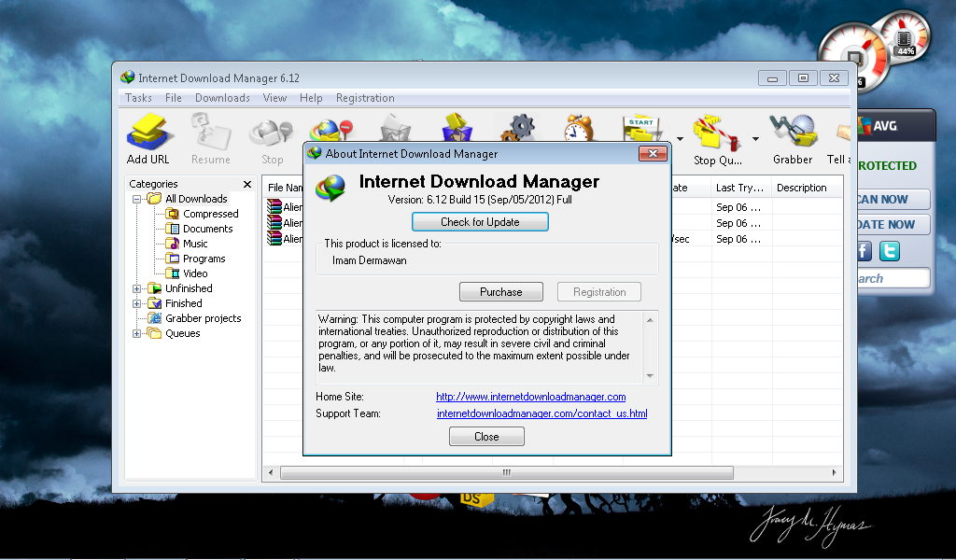
Task: Click Update Now in the AVG gadget
Action: click(893, 224)
